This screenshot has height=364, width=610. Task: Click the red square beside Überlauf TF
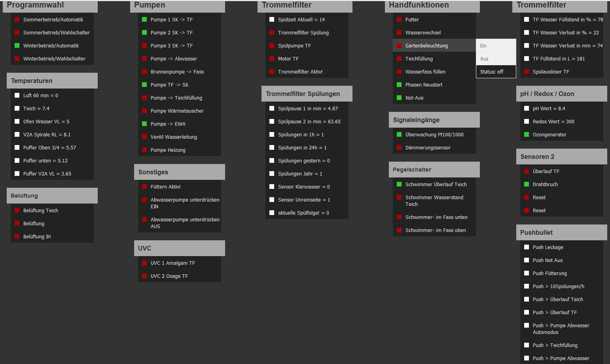(x=527, y=172)
